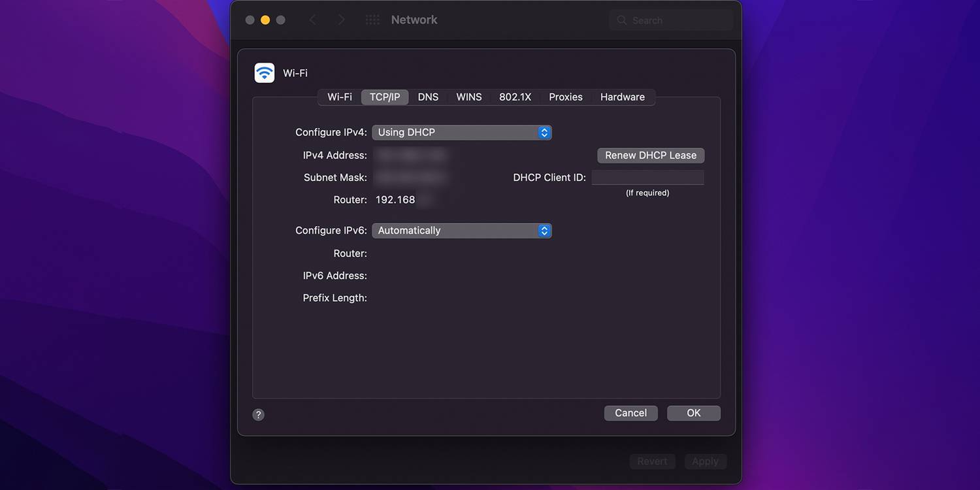This screenshot has height=490, width=980.
Task: Click the IPv4 Address label
Action: (335, 155)
